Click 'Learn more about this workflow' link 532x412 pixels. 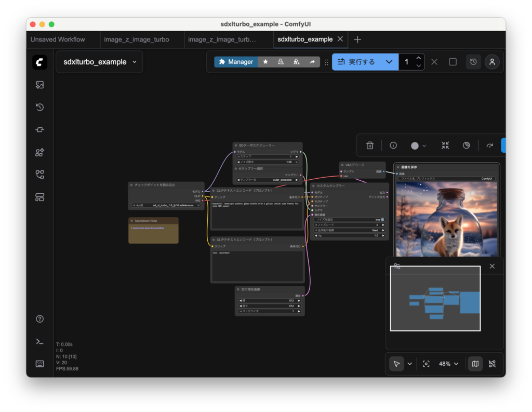pos(149,228)
